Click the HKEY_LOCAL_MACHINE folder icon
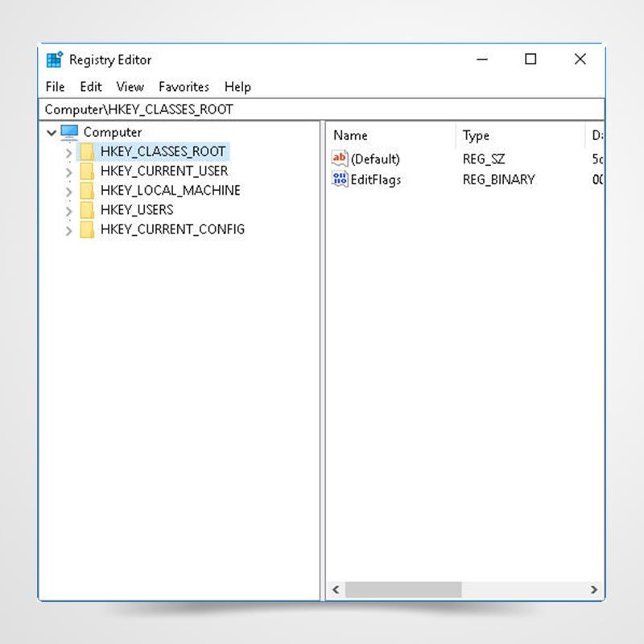The height and width of the screenshot is (644, 644). click(x=87, y=191)
